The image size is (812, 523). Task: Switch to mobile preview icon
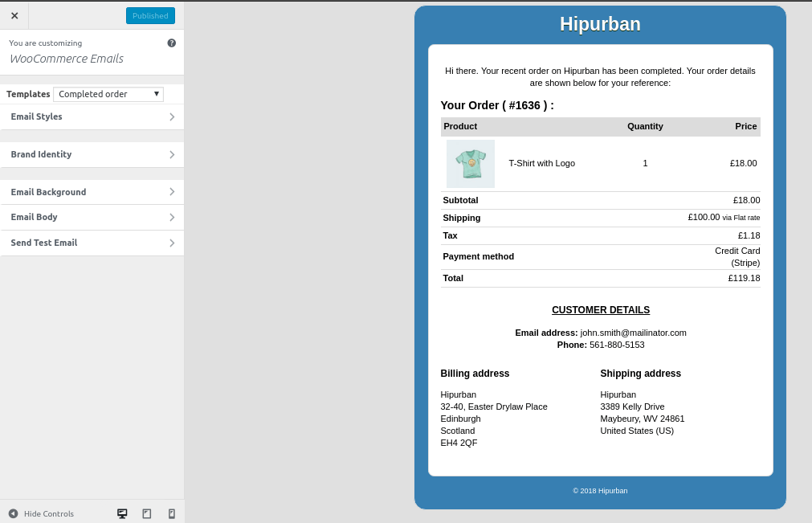tap(172, 513)
